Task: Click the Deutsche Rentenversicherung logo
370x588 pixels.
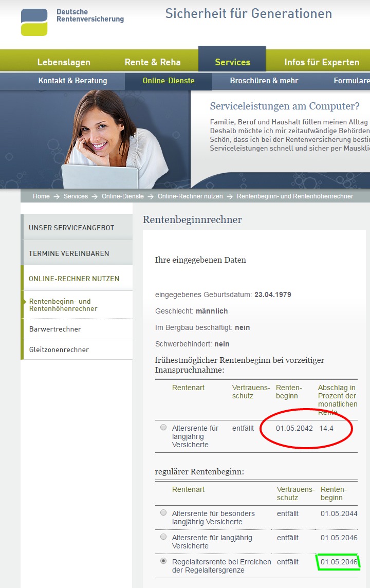Action: (72, 22)
